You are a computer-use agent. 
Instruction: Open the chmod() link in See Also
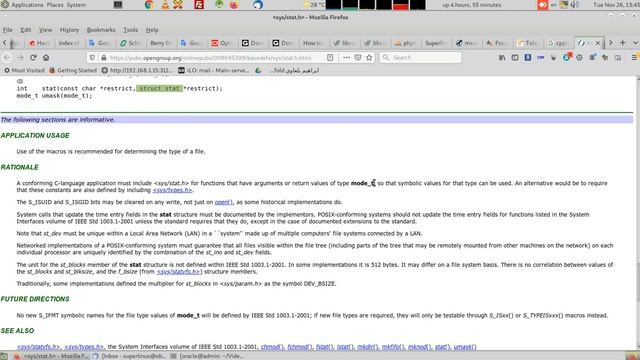coord(272,347)
